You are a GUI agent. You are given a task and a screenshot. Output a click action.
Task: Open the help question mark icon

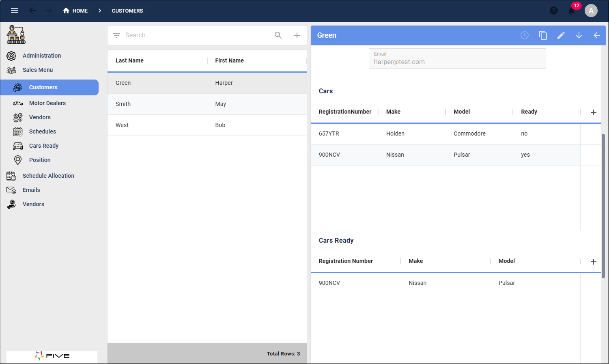[554, 11]
